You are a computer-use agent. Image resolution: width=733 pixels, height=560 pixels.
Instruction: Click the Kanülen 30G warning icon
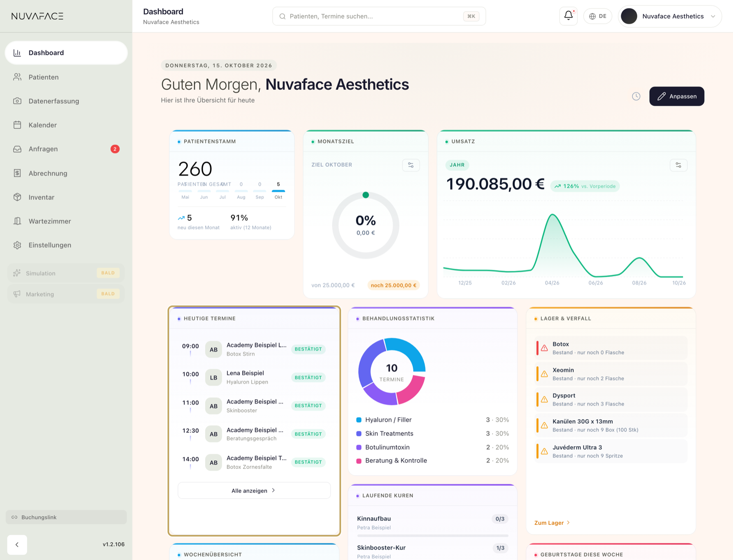click(x=544, y=425)
